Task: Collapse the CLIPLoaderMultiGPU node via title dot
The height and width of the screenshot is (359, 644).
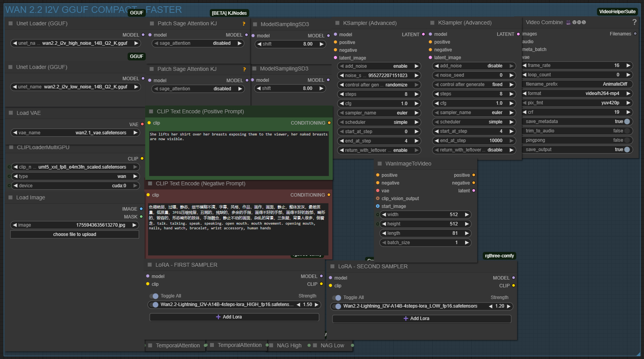Action: (11, 147)
